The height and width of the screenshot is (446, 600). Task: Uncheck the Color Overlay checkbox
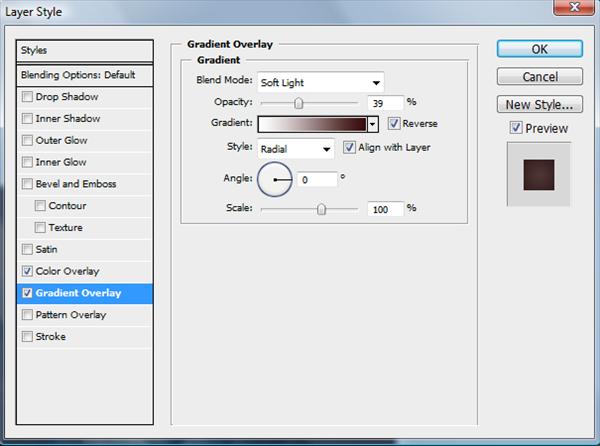pos(27,271)
